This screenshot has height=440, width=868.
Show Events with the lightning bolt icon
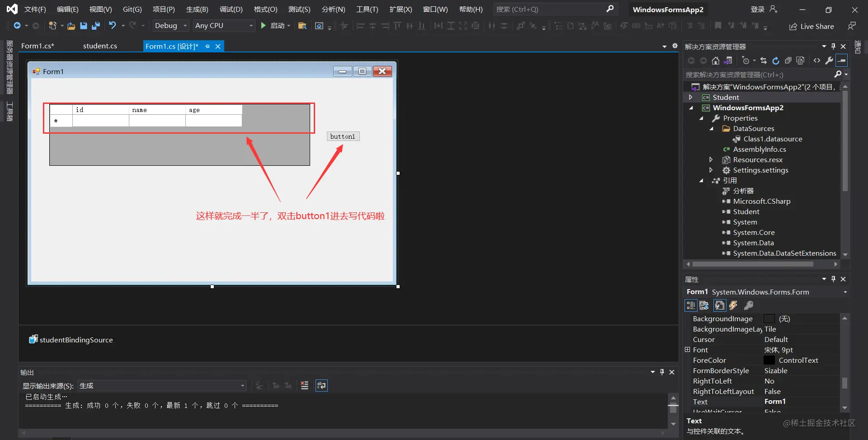tap(733, 306)
